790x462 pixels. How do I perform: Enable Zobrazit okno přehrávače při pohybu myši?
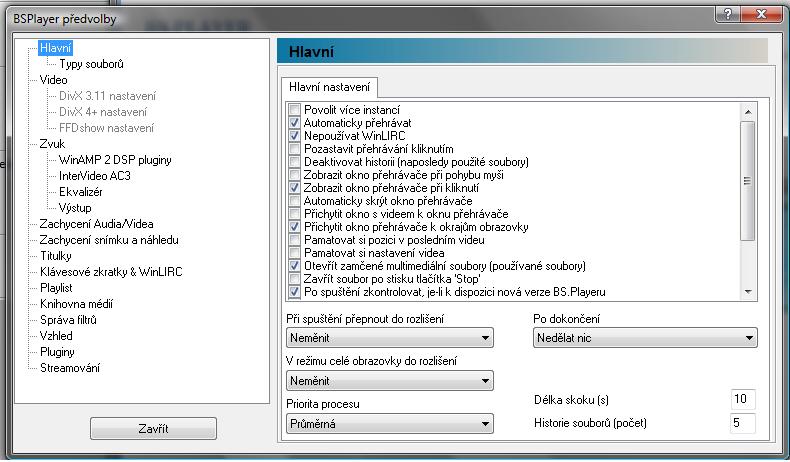(295, 175)
